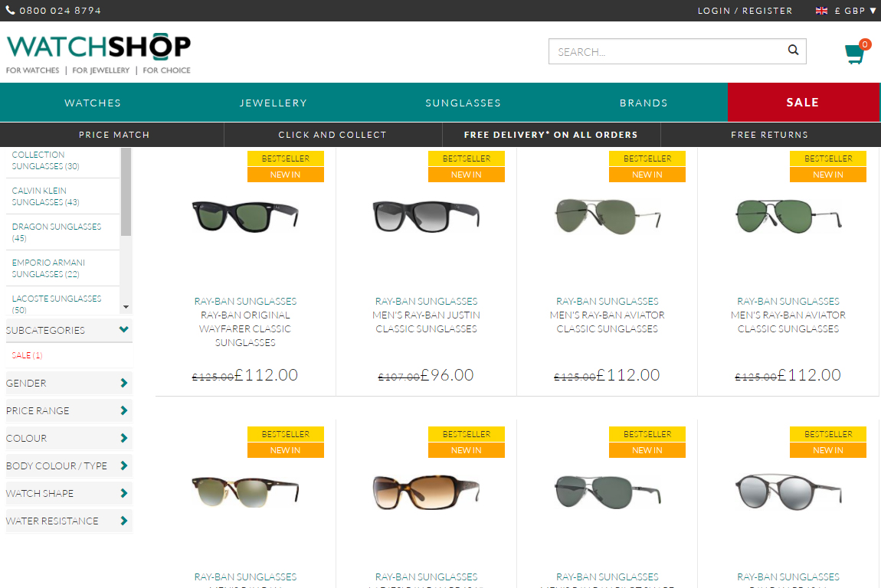This screenshot has width=881, height=588.
Task: Open the shopping cart icon
Action: coord(854,54)
